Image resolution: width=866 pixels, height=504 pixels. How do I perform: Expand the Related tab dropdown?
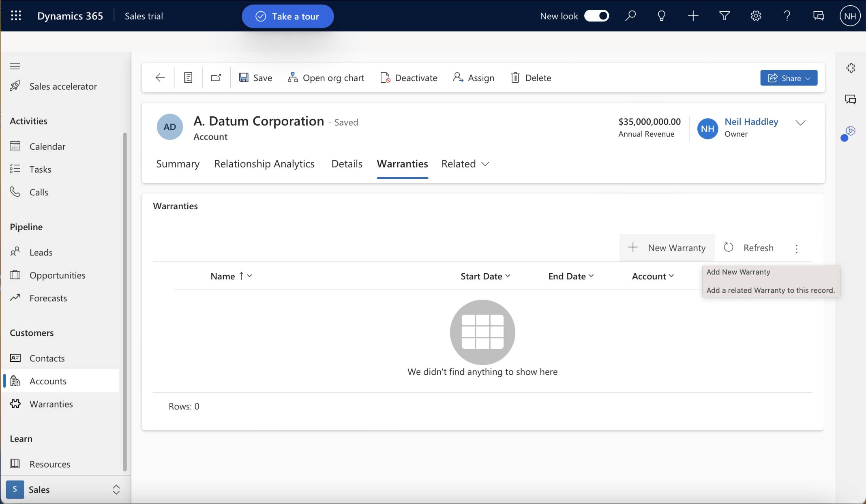(x=465, y=164)
